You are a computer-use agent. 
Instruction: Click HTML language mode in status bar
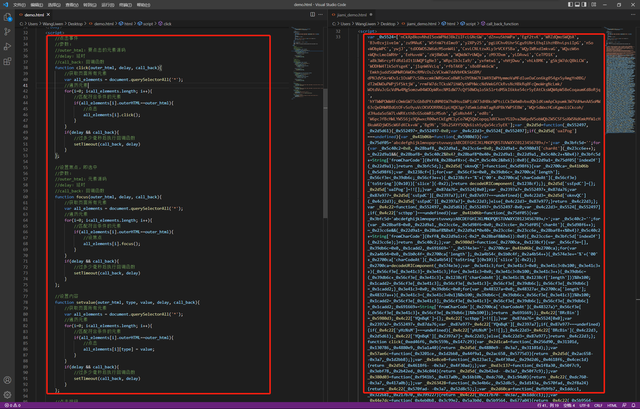click(x=612, y=405)
